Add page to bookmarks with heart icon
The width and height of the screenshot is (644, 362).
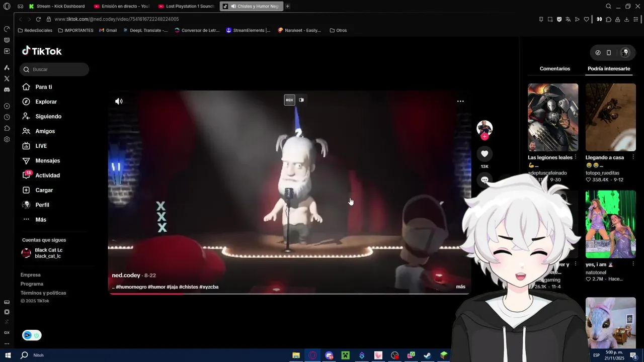pos(586,19)
